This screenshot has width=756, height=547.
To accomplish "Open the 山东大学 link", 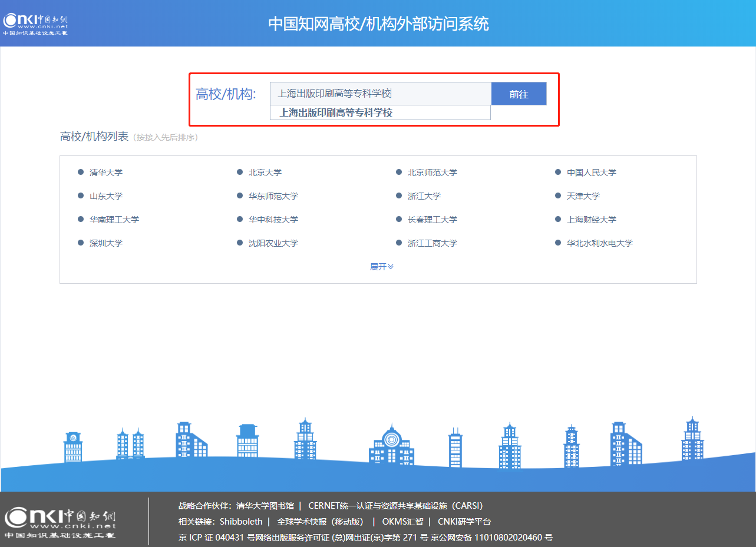I will pyautogui.click(x=106, y=196).
